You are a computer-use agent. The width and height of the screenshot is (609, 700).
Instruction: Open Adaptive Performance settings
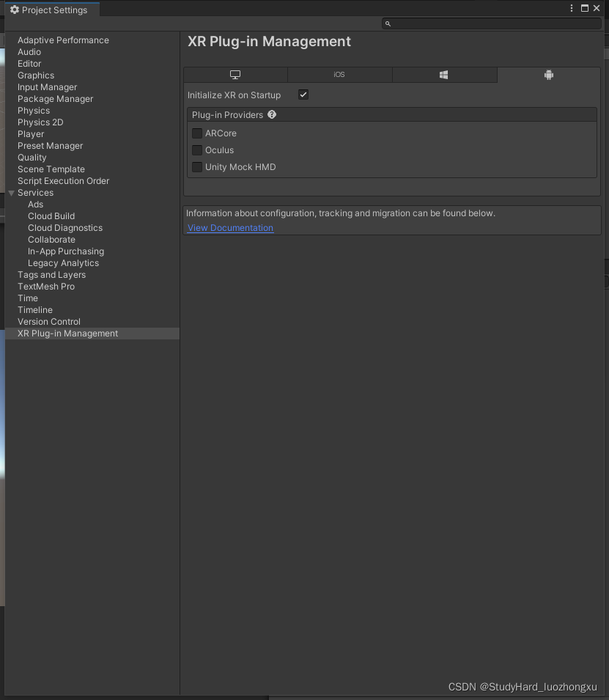point(63,40)
